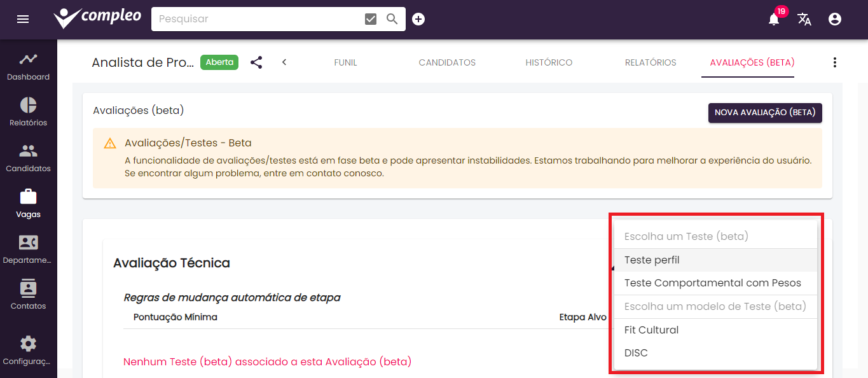Open Configurações from the sidebar
Viewport: 868px width, 378px height.
(28, 350)
